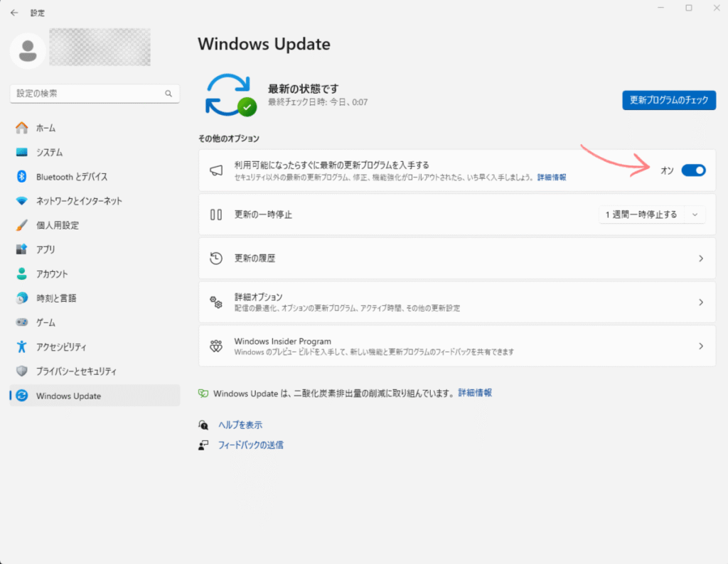Click the history clock icon
728x564 pixels.
(x=216, y=259)
